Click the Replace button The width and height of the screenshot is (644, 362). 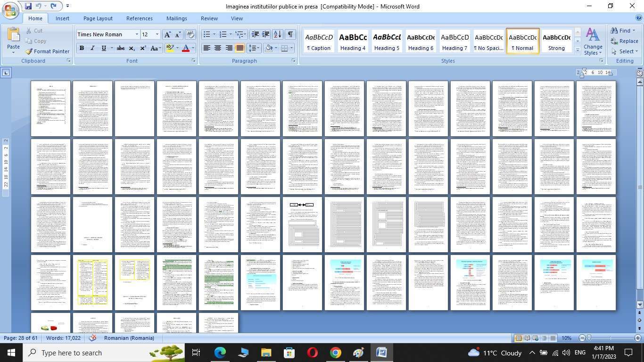[x=624, y=41]
